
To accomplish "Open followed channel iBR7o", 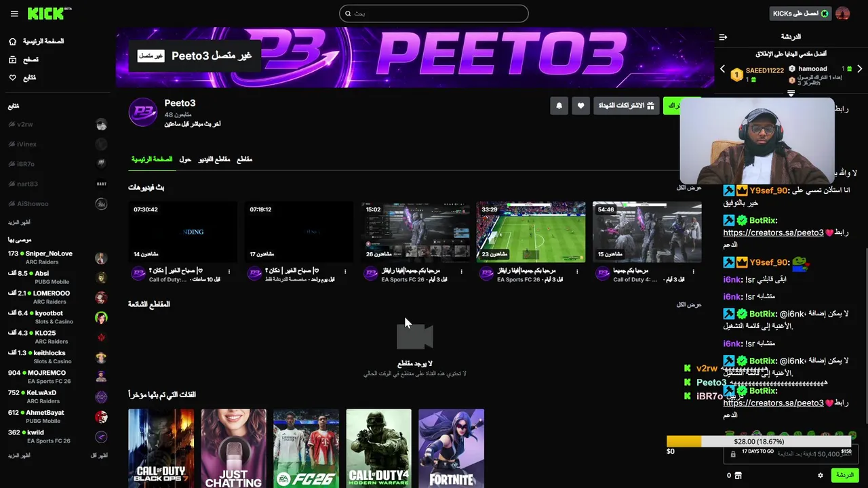I will [58, 164].
